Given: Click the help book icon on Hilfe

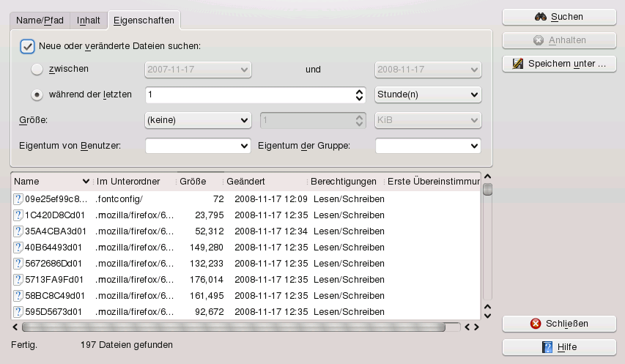Looking at the screenshot, I should pyautogui.click(x=547, y=347).
